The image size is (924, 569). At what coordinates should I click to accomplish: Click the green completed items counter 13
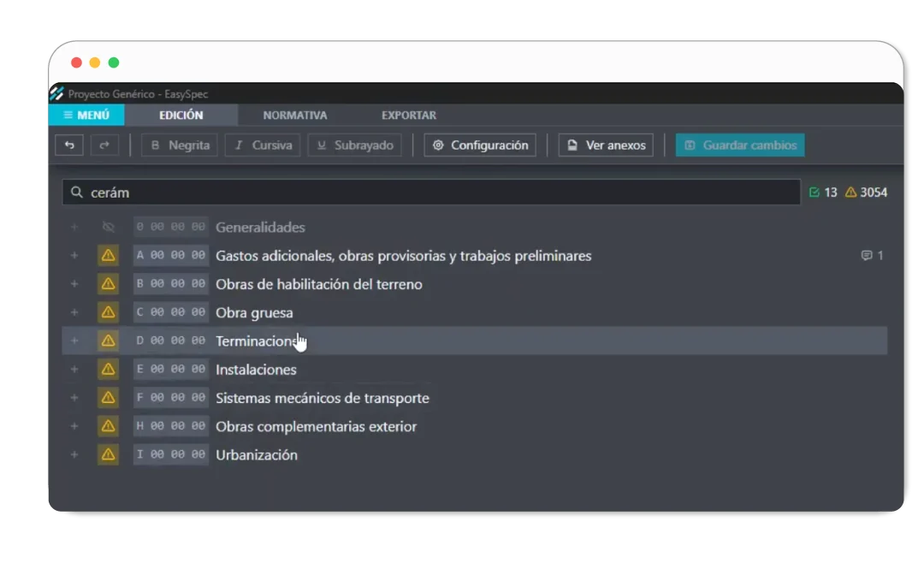pos(823,193)
